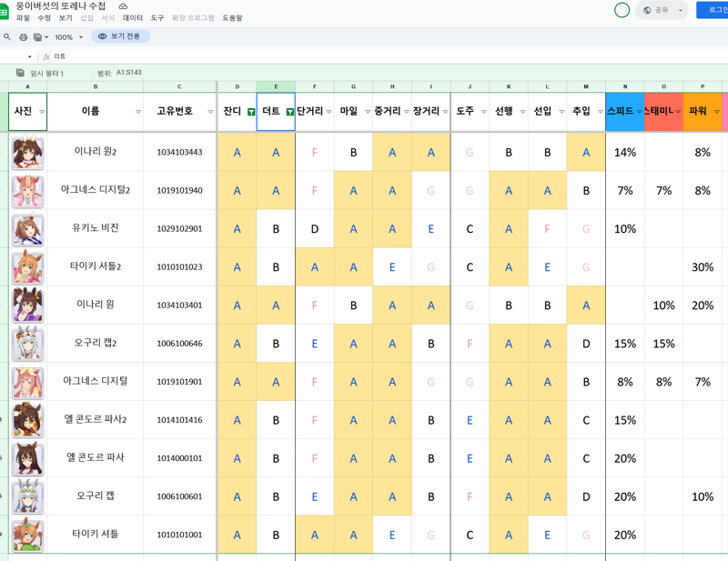
Task: Open the 파일 menu
Action: [23, 18]
